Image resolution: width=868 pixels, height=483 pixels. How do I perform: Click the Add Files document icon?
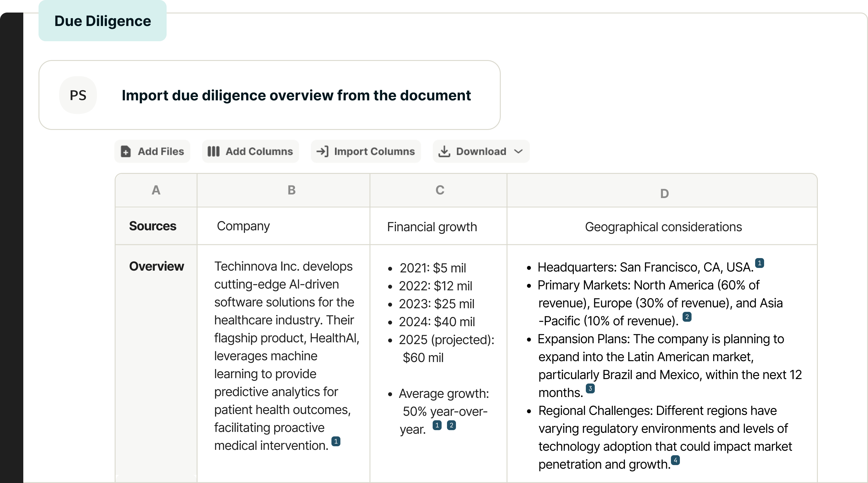pos(126,151)
